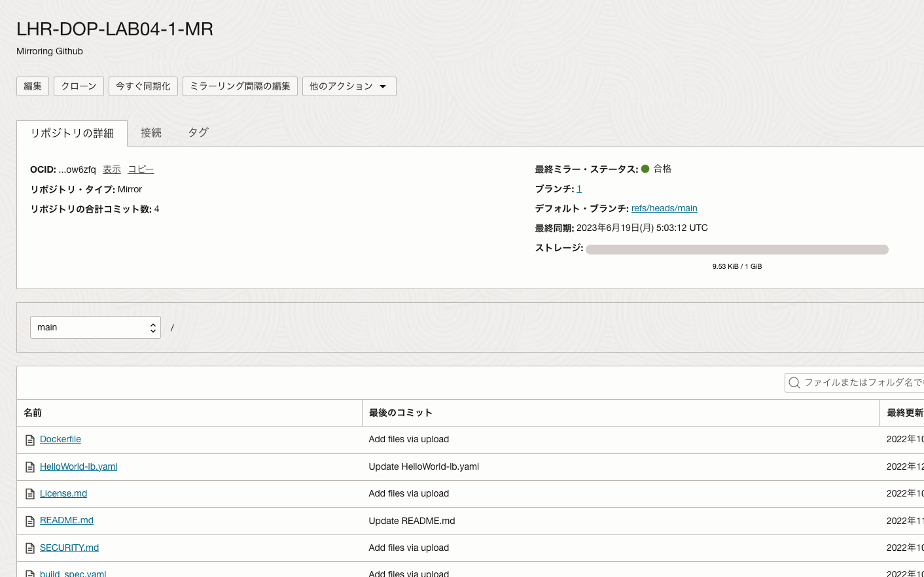Viewport: 924px width, 577px height.
Task: Click the 編集 button
Action: coord(33,86)
